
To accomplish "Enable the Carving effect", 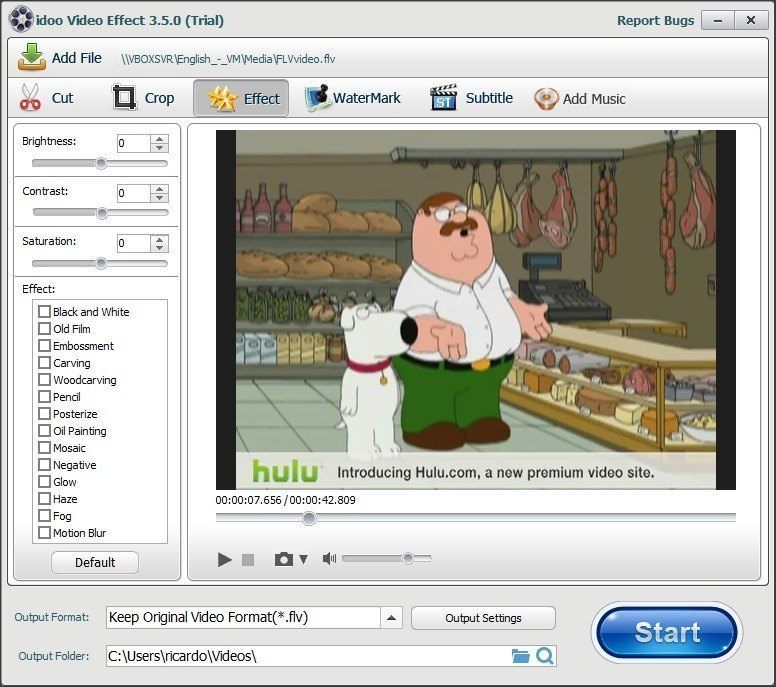I will 45,363.
